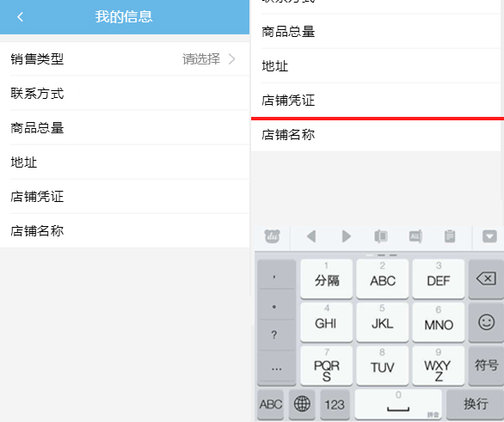Tap select-all icon in keyboard toolbar

415,236
